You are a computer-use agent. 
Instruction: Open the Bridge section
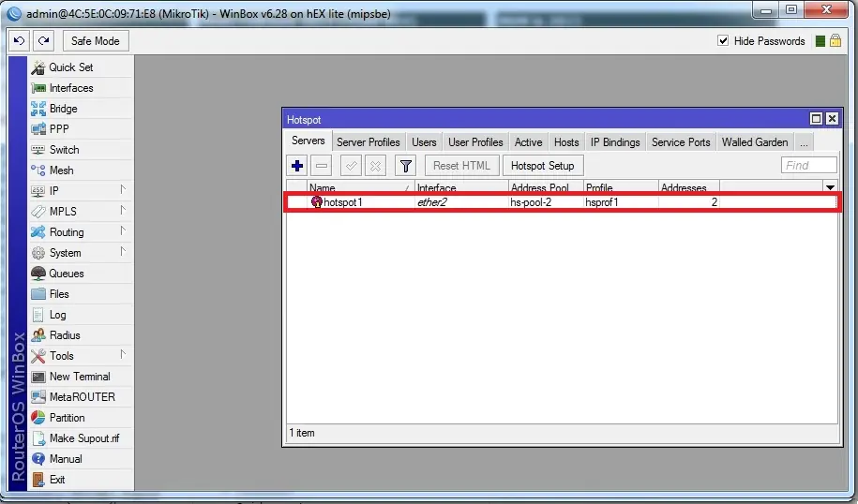click(81, 109)
